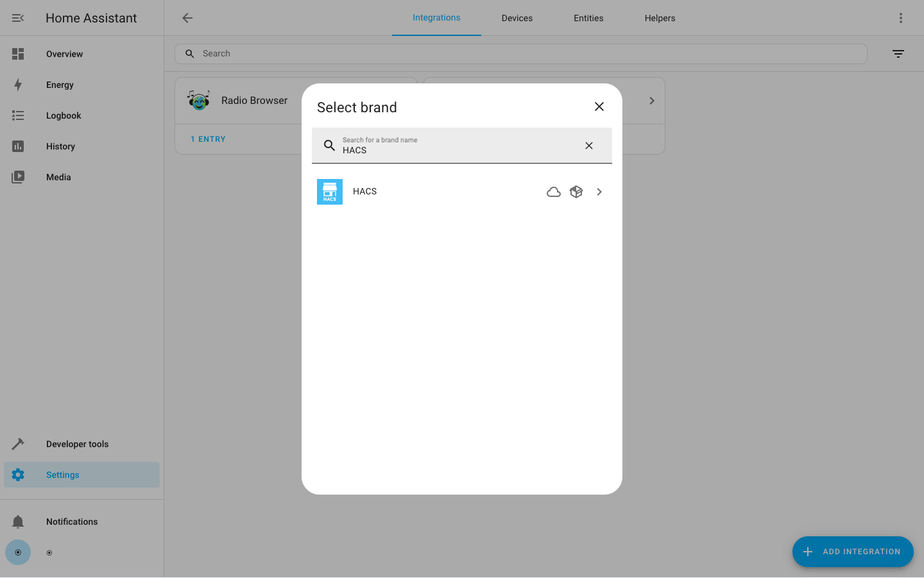Image resolution: width=924 pixels, height=578 pixels.
Task: Click the HACS brand logo
Action: (330, 192)
